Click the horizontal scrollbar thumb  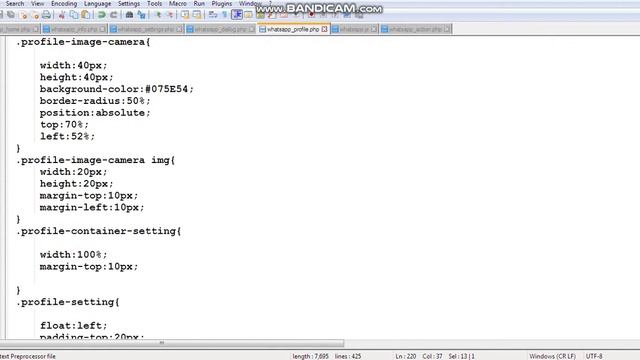pos(171,343)
